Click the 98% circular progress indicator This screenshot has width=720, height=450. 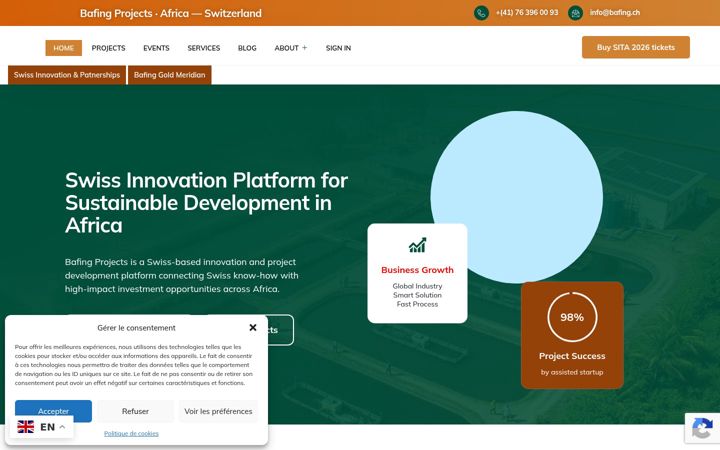[572, 317]
